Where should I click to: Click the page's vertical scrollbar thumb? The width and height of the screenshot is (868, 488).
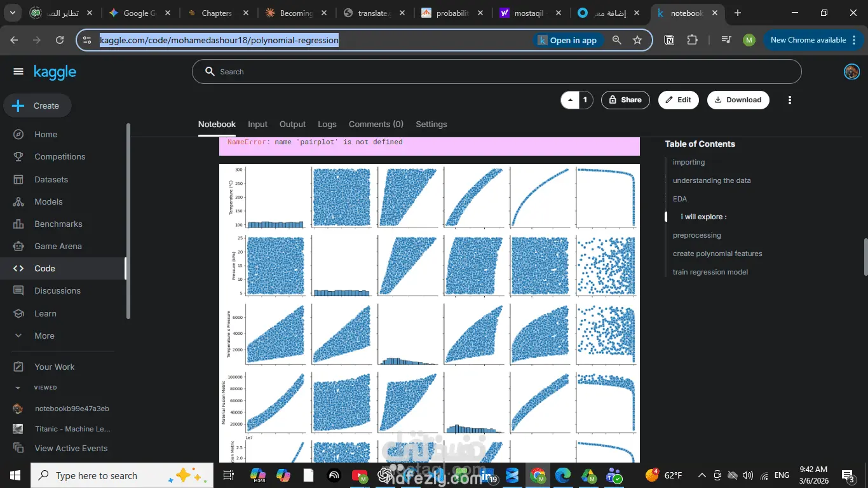point(864,257)
